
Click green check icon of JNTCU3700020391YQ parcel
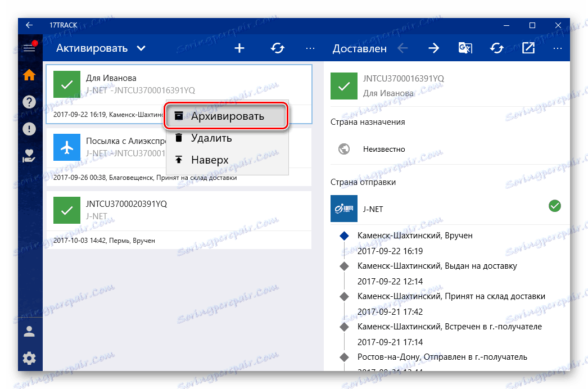coord(67,210)
